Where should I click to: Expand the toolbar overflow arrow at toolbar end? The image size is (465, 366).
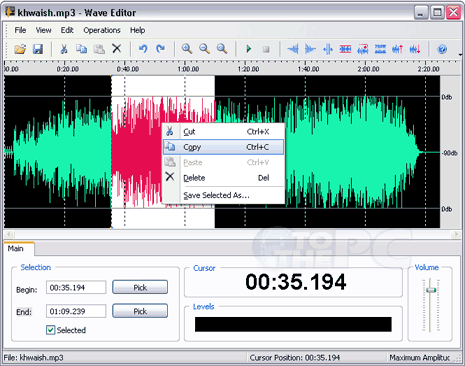coord(461,54)
